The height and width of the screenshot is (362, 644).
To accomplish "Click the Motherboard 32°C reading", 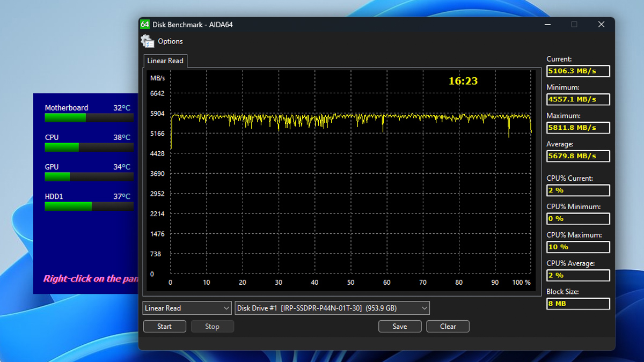I will click(122, 108).
